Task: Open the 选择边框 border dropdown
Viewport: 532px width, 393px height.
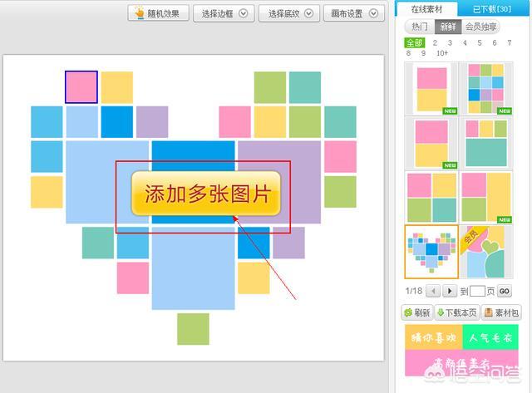Action: click(x=223, y=13)
